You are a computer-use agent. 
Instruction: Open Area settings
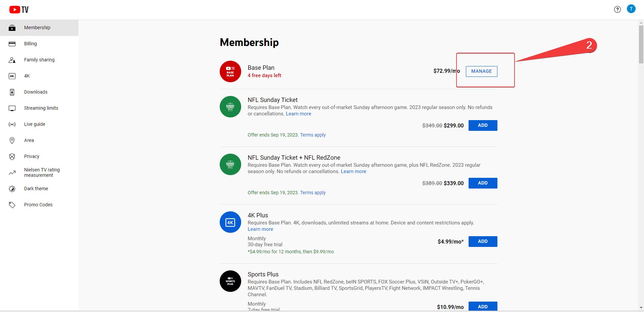click(x=29, y=140)
